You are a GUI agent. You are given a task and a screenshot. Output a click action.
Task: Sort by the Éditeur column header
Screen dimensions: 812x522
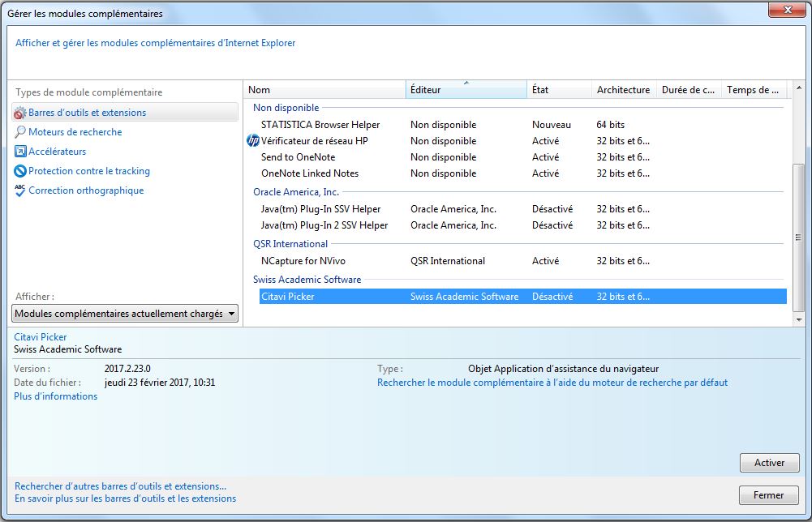coord(466,89)
